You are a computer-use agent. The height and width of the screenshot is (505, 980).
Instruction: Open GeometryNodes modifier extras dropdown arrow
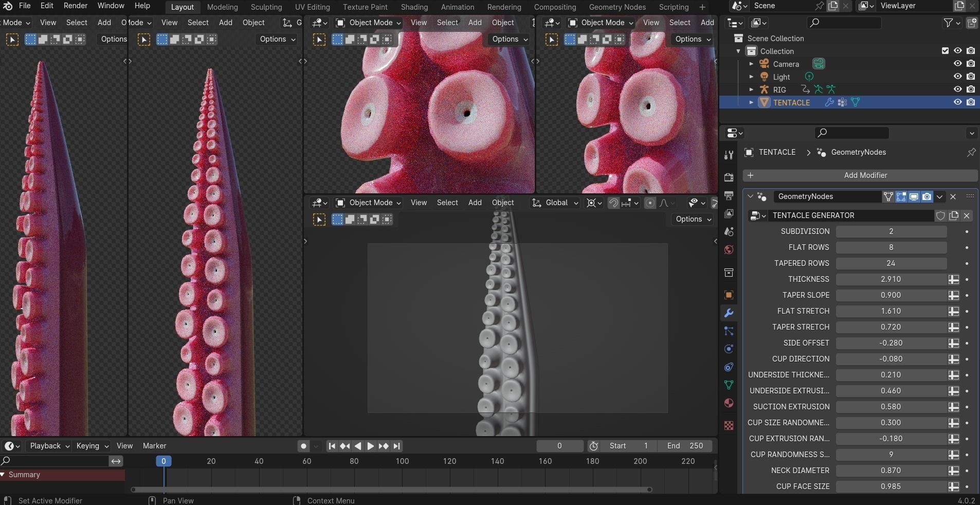[939, 196]
